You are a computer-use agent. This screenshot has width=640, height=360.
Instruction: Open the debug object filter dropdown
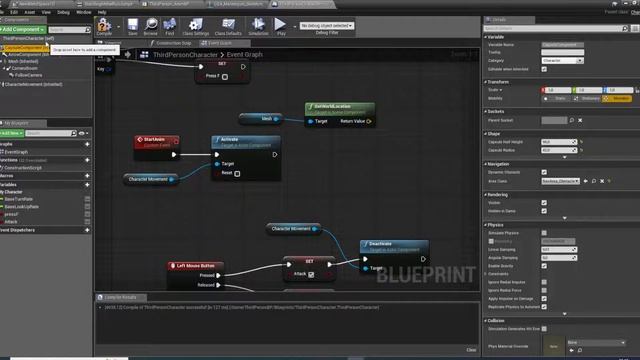(327, 26)
